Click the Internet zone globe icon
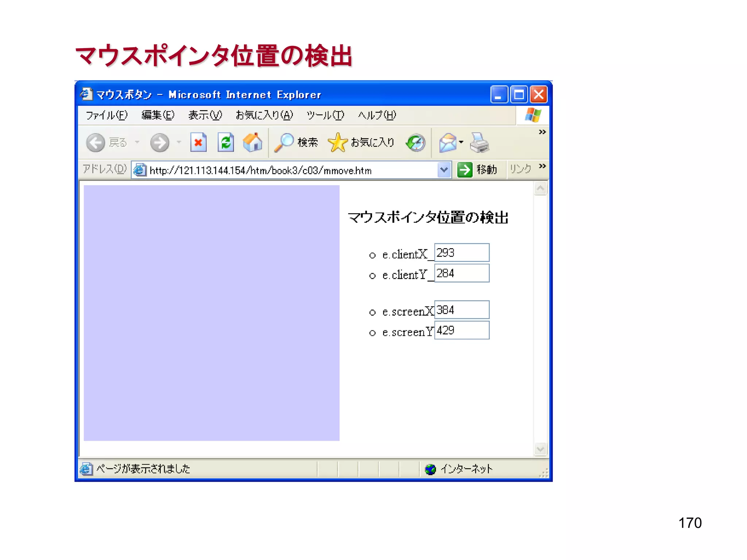Screen dimensions: 747x560 (430, 469)
